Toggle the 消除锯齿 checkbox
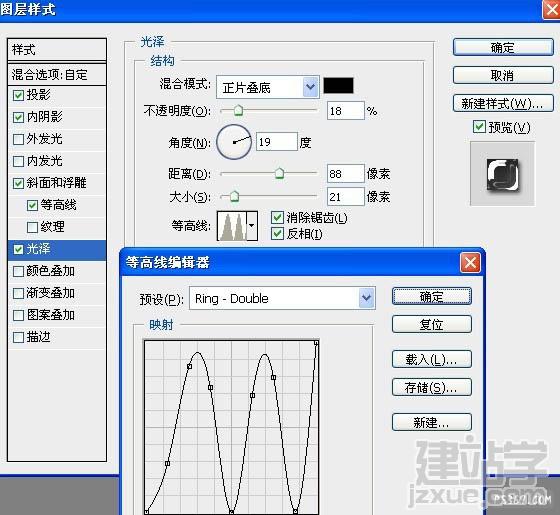Viewport: 560px width, 515px height. (278, 218)
